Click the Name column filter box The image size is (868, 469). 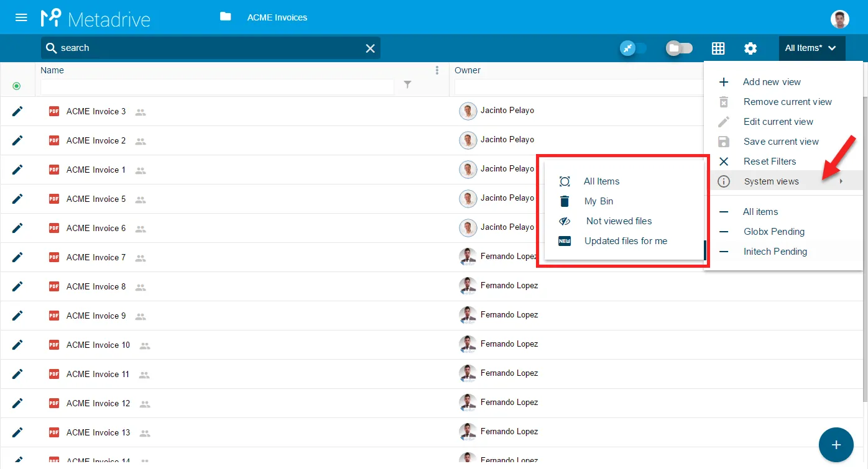[x=217, y=87]
